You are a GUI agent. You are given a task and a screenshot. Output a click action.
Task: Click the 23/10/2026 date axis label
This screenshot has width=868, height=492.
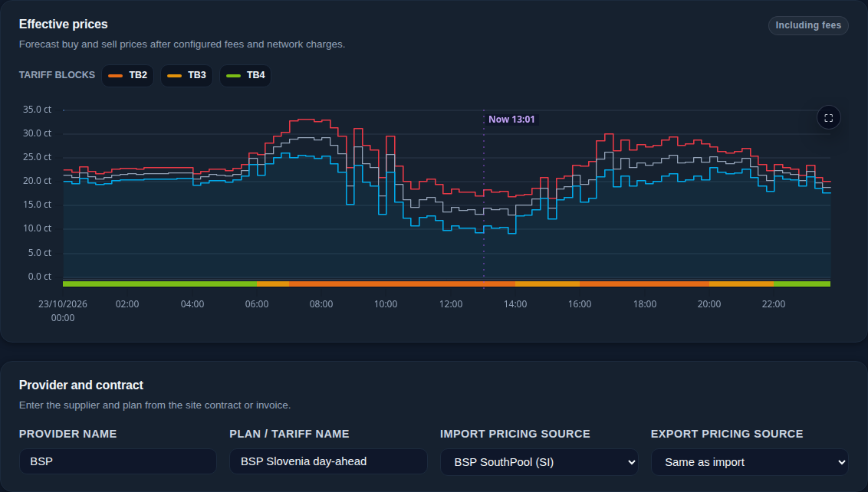(63, 304)
